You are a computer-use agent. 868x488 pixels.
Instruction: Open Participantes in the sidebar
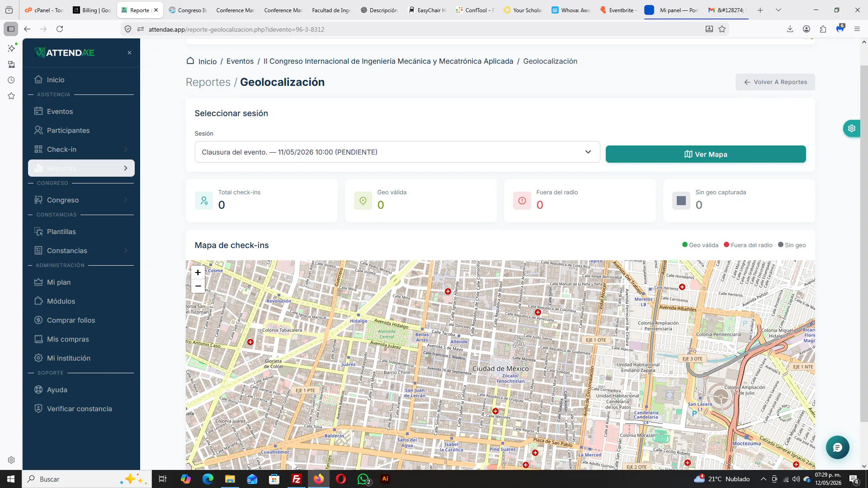click(x=81, y=130)
